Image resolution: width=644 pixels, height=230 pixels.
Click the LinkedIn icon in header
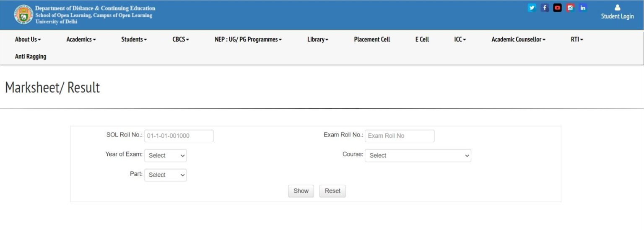coord(583,8)
